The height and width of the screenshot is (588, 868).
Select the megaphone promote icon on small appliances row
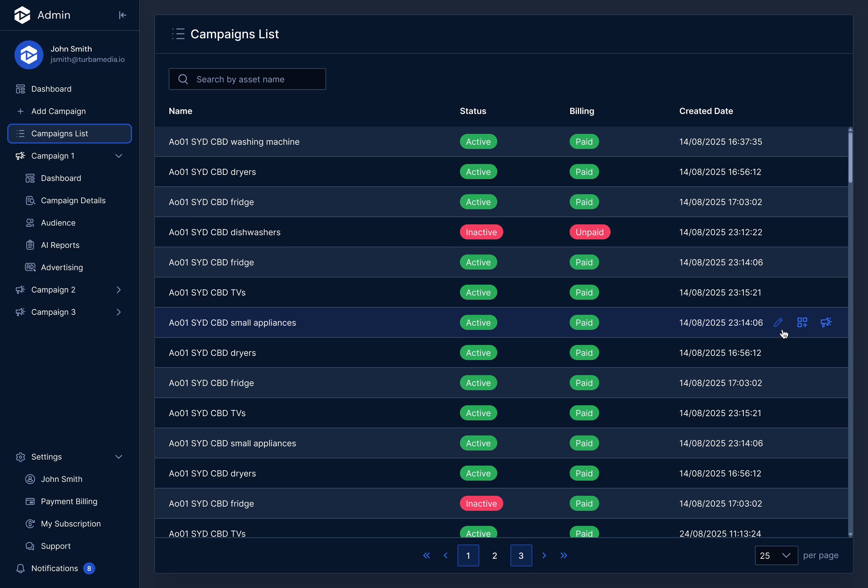pyautogui.click(x=826, y=322)
